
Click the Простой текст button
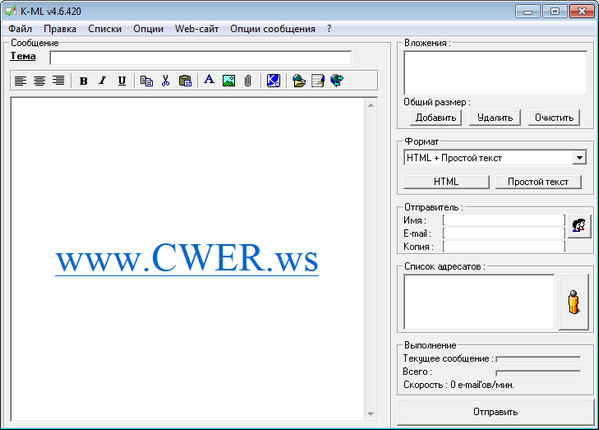(x=538, y=182)
